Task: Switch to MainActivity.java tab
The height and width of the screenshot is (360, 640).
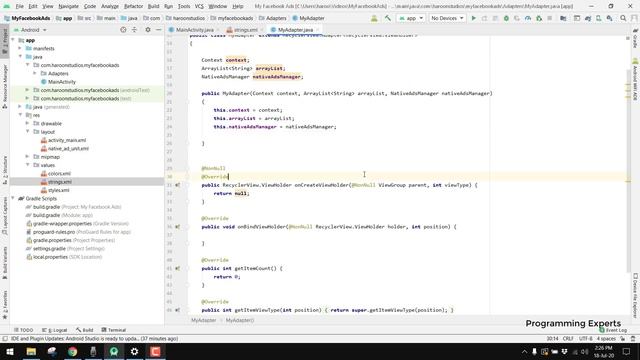Action: point(194,30)
